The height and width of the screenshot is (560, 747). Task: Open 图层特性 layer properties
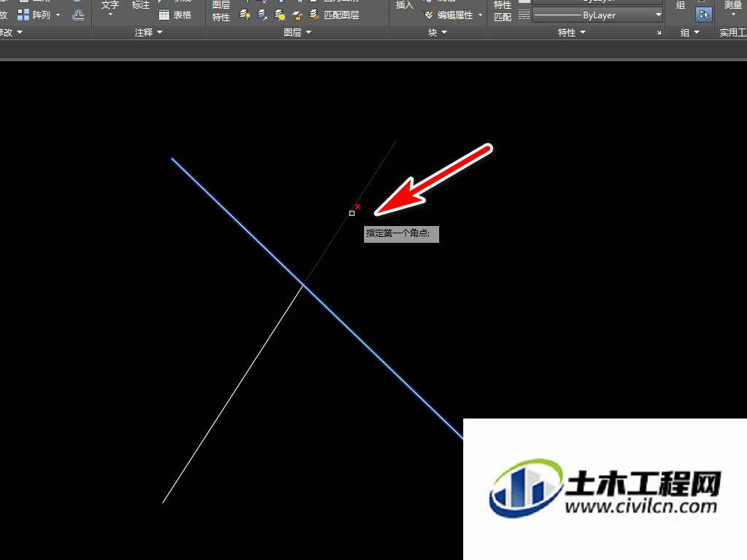click(221, 11)
